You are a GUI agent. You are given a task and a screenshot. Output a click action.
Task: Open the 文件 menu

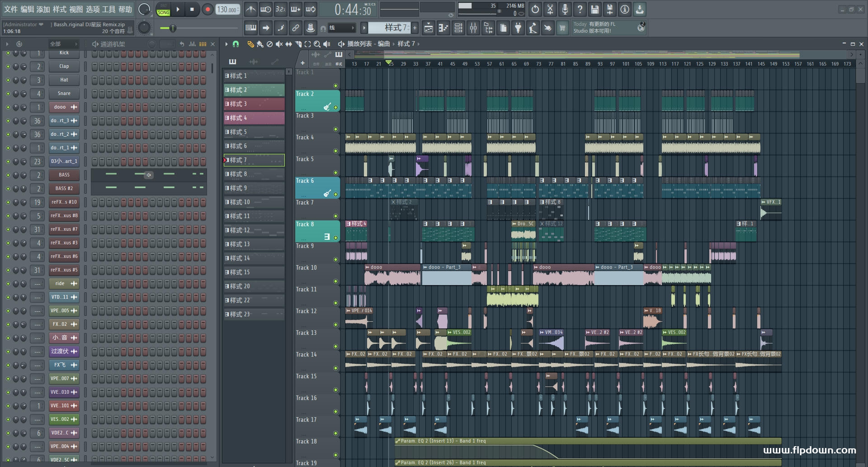click(10, 9)
